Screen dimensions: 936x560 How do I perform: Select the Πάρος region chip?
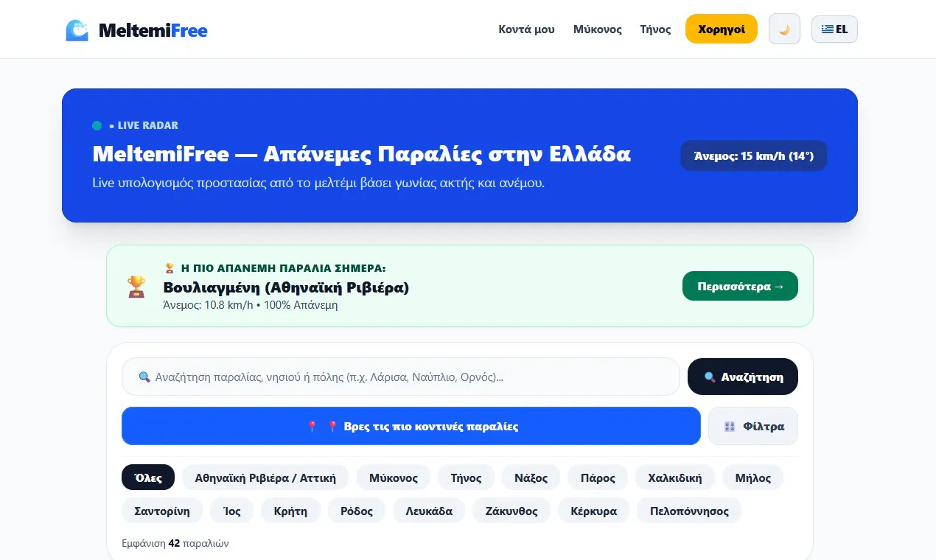[598, 477]
